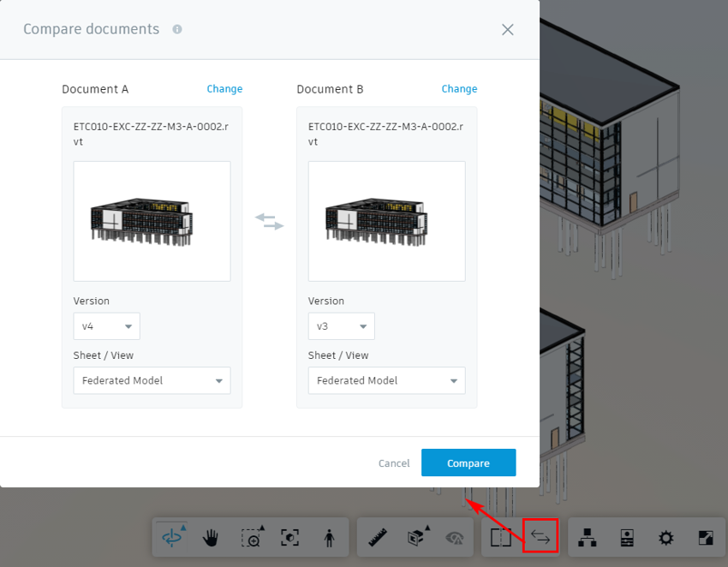Click the Cancel button
This screenshot has height=567, width=728.
click(x=394, y=463)
